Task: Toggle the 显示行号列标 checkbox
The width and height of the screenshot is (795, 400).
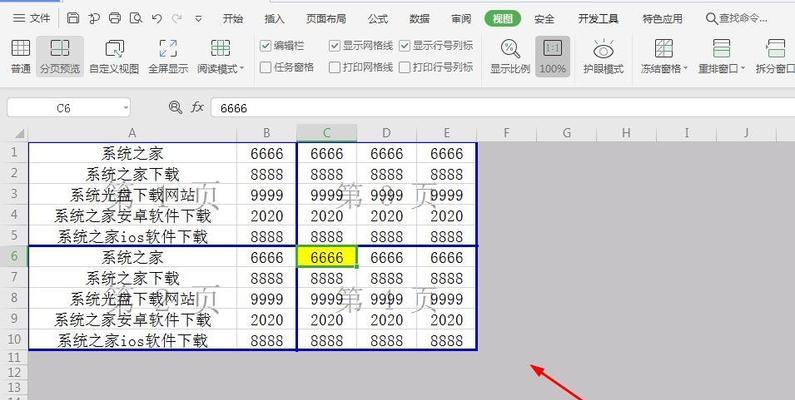Action: pyautogui.click(x=404, y=46)
